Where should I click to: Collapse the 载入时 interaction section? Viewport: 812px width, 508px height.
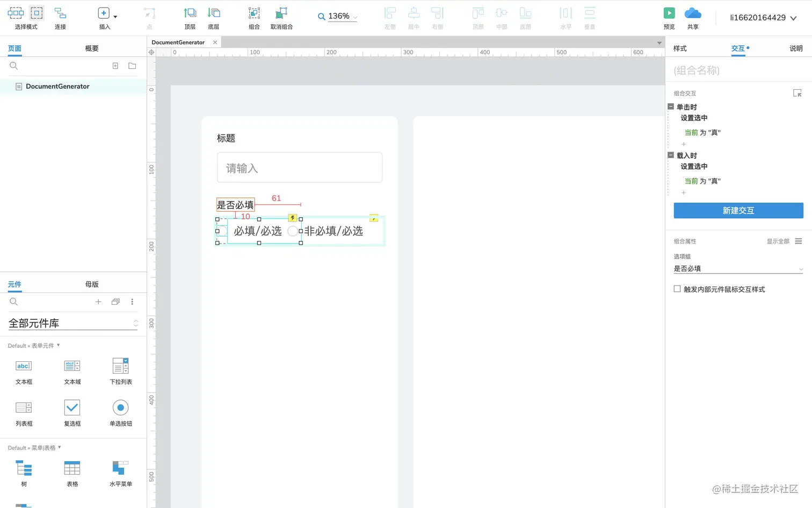[x=671, y=155]
